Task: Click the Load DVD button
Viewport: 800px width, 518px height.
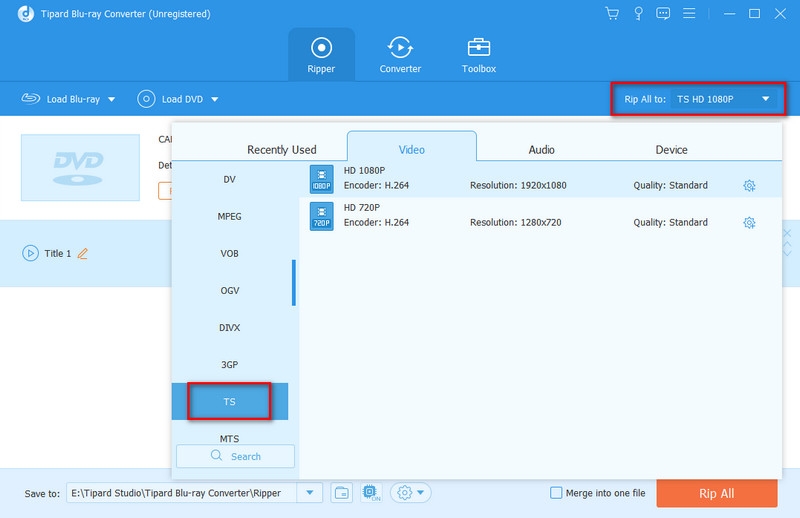Action: point(171,99)
